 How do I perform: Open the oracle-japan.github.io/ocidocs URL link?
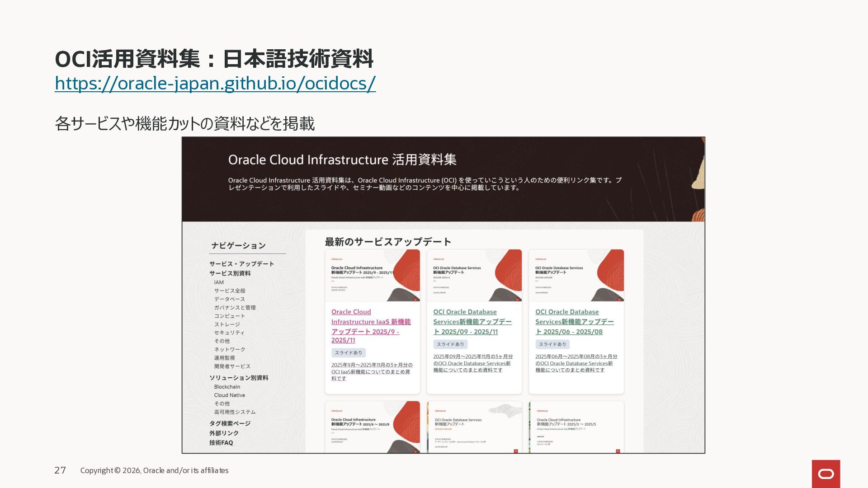click(215, 84)
